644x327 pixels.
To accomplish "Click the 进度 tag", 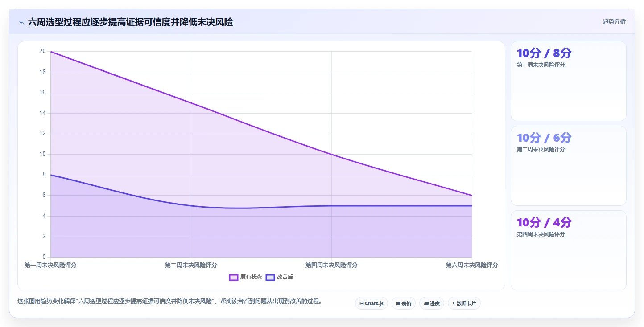I will (x=432, y=303).
